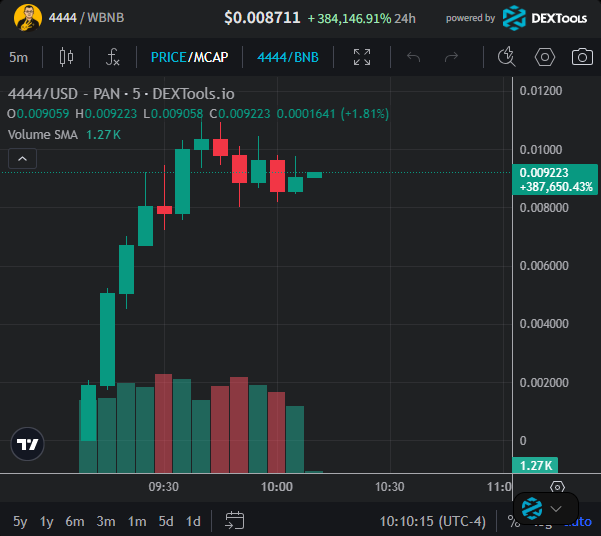Click the floating DEXTools logo icon

point(532,508)
